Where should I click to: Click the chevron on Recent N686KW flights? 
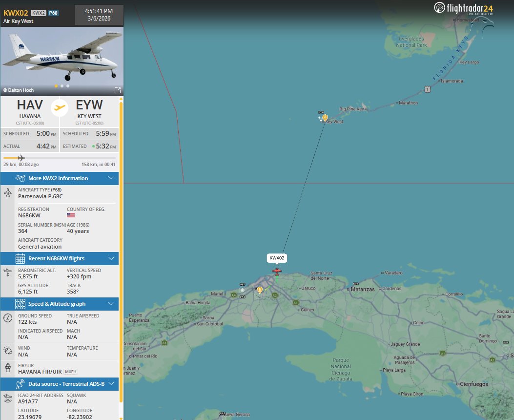pos(110,258)
